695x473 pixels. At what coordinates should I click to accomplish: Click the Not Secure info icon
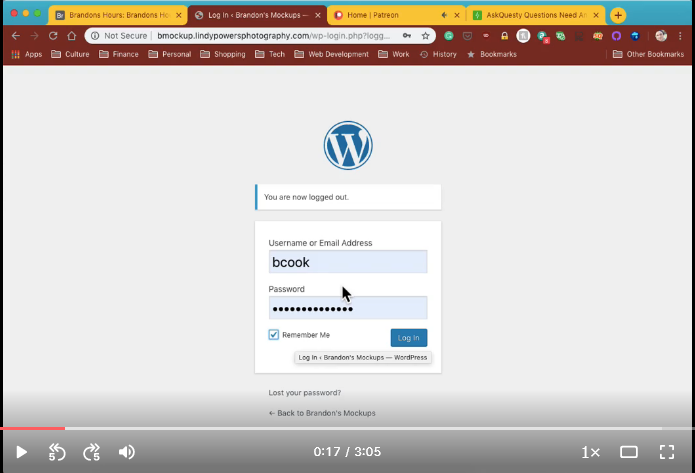(95, 36)
